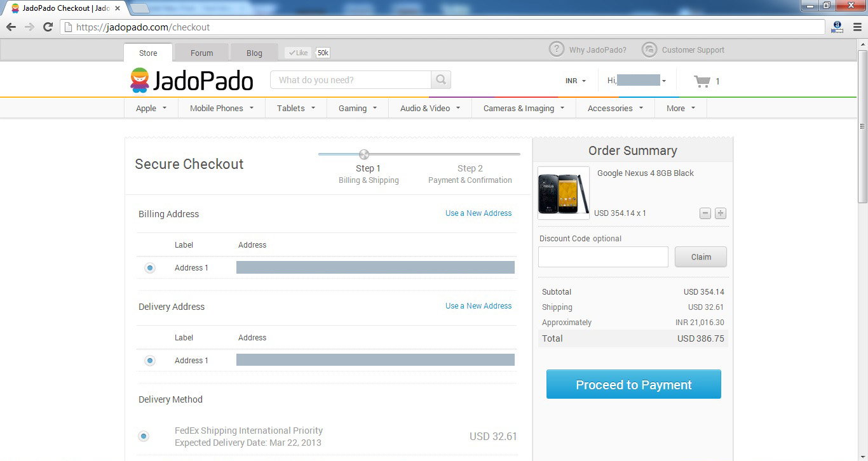Use a New Address for delivery
This screenshot has height=461, width=868.
click(478, 306)
